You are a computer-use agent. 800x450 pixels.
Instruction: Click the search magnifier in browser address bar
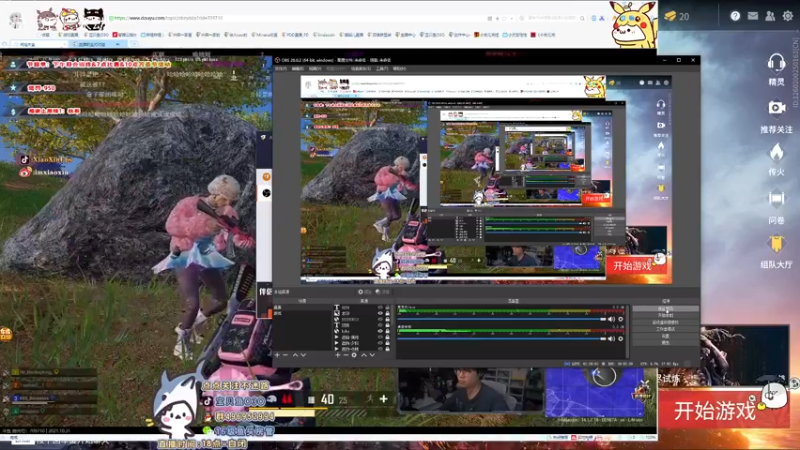tap(582, 18)
